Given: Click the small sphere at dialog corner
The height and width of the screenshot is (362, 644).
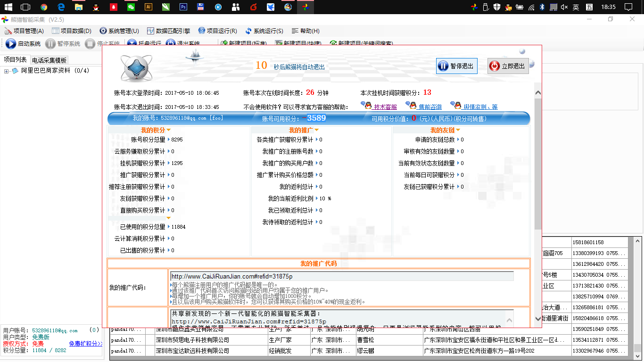Looking at the screenshot, I should pyautogui.click(x=522, y=51).
